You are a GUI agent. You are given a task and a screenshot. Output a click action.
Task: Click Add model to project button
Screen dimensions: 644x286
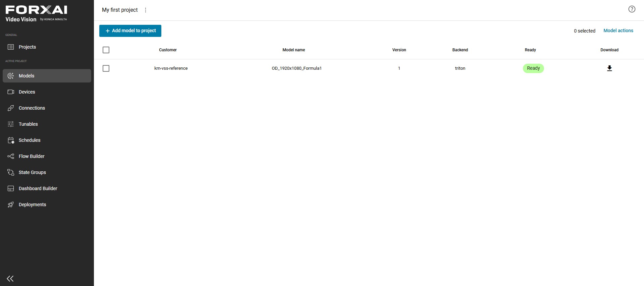[130, 31]
